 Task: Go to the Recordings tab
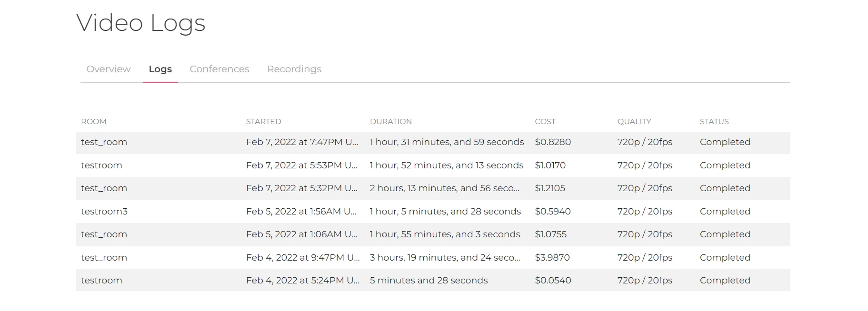(x=294, y=69)
